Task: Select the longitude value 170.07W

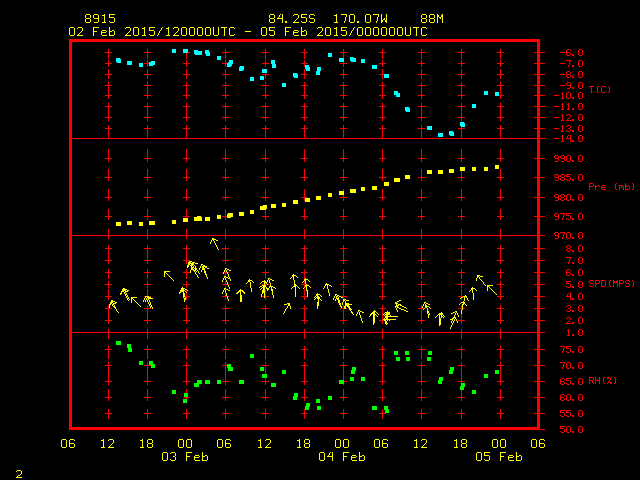Action: [x=360, y=19]
